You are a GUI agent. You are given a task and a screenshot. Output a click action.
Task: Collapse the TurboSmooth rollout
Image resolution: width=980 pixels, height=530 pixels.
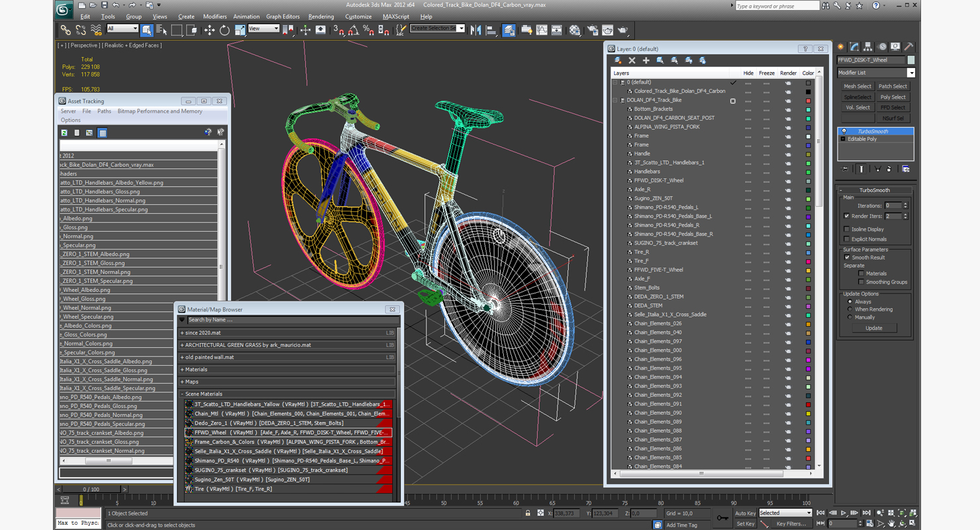pyautogui.click(x=875, y=190)
